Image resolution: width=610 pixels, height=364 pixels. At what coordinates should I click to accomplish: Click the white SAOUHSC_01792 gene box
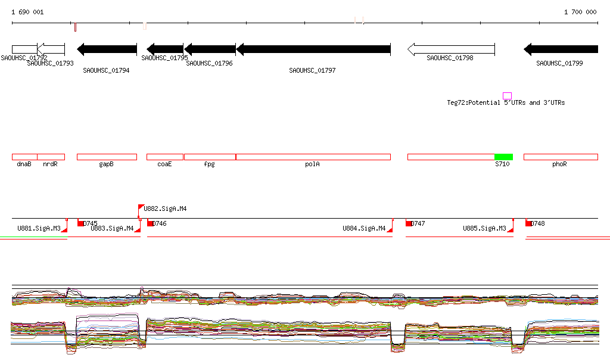click(x=24, y=49)
